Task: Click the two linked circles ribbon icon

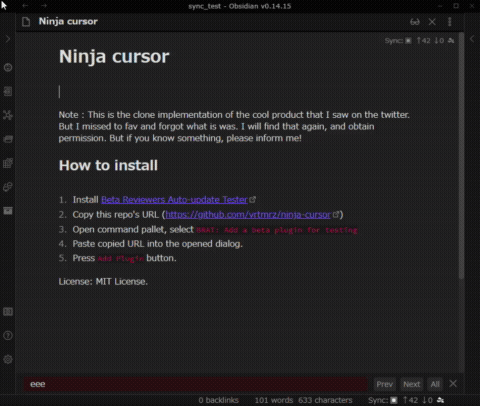Action: (x=8, y=187)
